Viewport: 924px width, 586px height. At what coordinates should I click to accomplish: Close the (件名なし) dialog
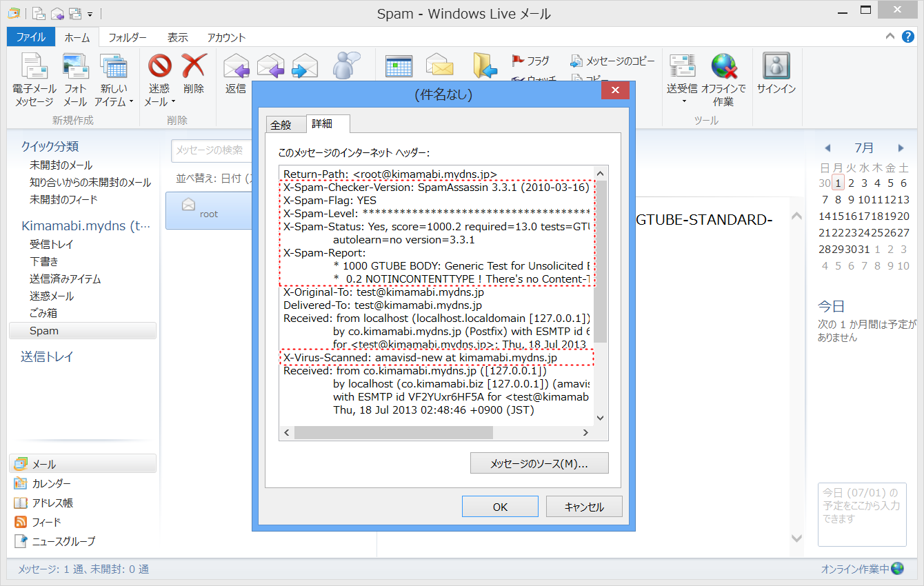(x=615, y=90)
